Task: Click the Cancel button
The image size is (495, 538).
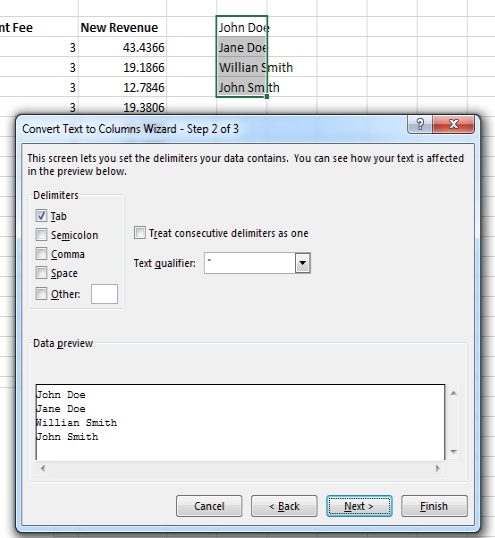Action: tap(209, 506)
